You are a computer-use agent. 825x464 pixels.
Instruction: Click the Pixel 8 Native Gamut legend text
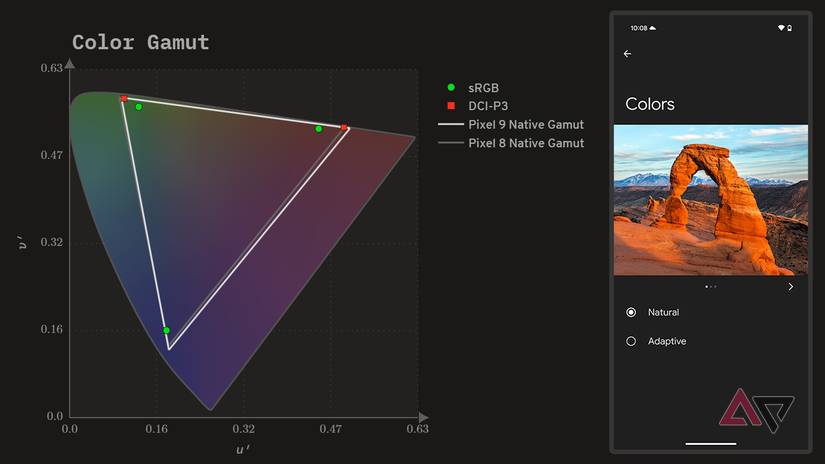pyautogui.click(x=526, y=143)
